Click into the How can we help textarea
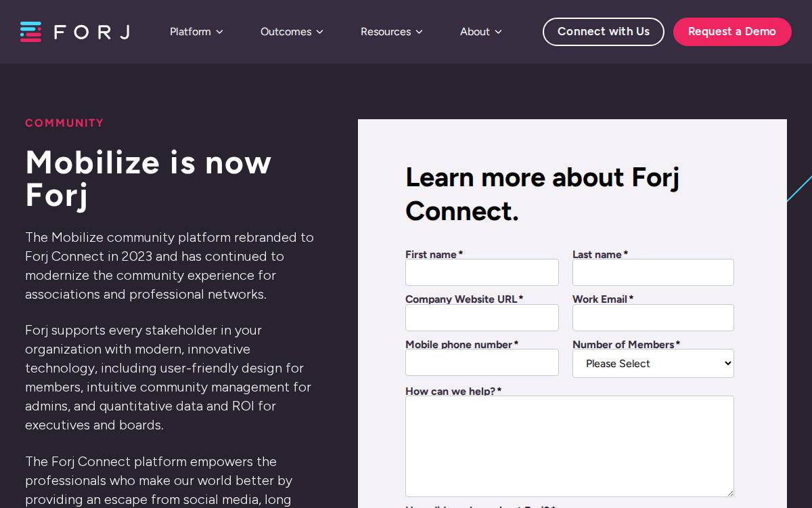 click(x=570, y=446)
